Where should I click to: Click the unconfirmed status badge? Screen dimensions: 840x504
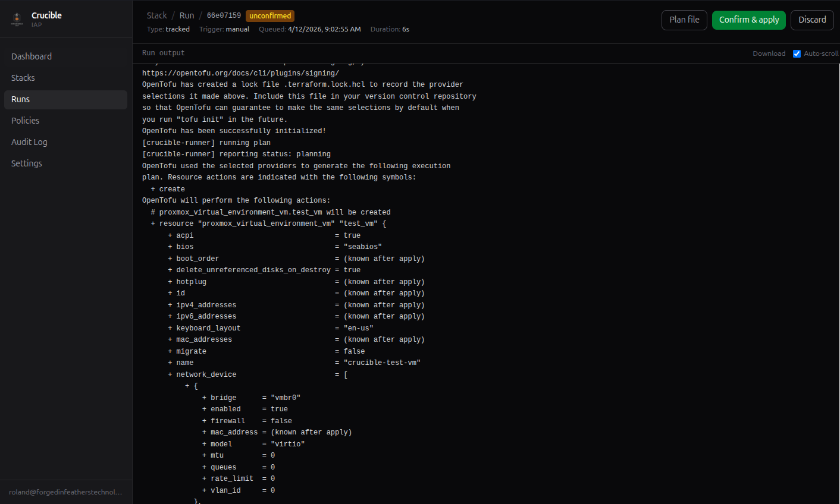point(269,16)
